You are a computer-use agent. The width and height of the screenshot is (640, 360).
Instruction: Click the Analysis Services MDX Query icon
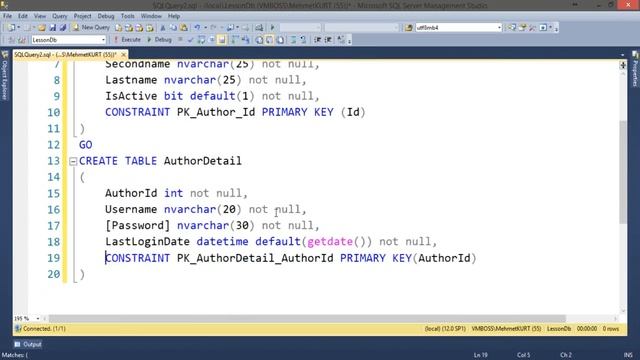tap(129, 28)
